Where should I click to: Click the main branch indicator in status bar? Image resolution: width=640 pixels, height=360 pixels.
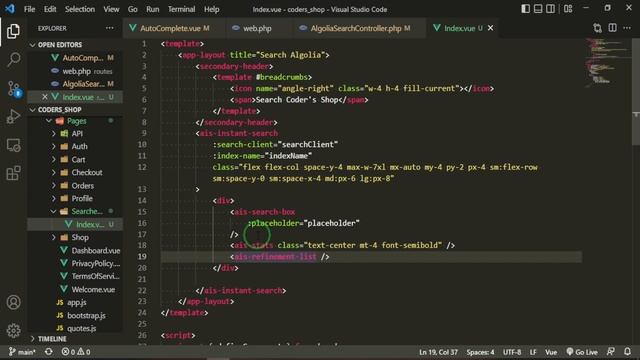[22, 352]
